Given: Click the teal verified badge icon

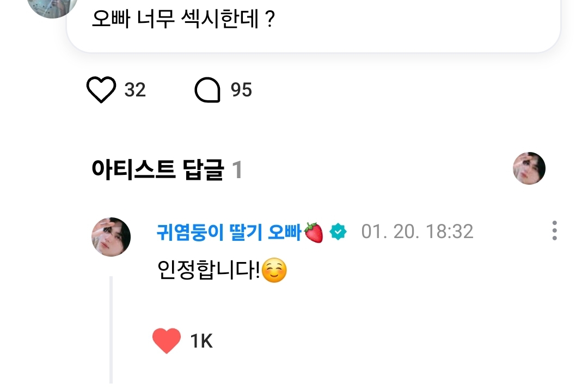Looking at the screenshot, I should (x=338, y=232).
